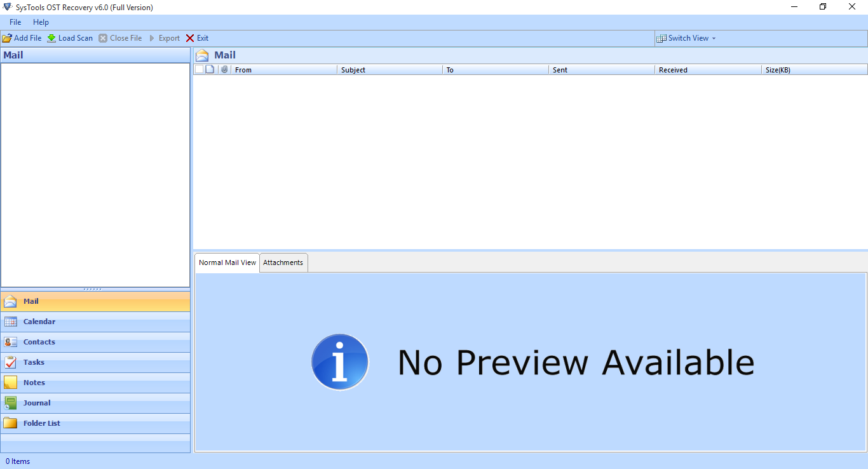
Task: Open the Calendar section label
Action: pos(39,322)
